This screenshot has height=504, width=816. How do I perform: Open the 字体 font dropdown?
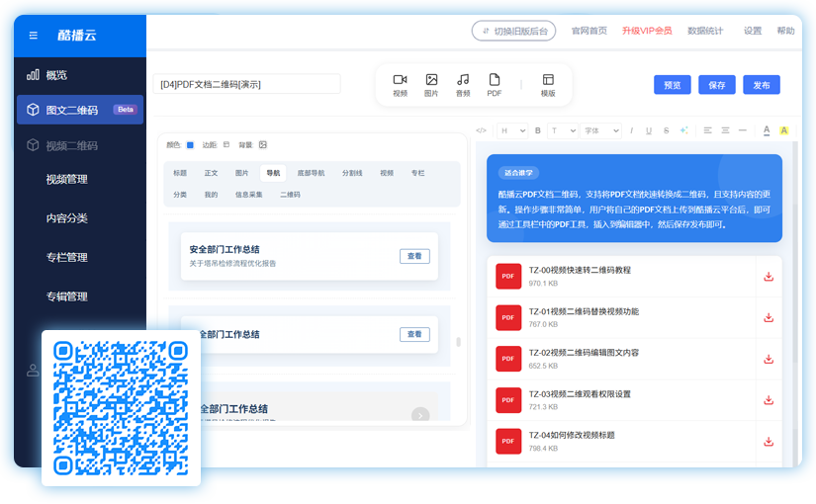[601, 130]
